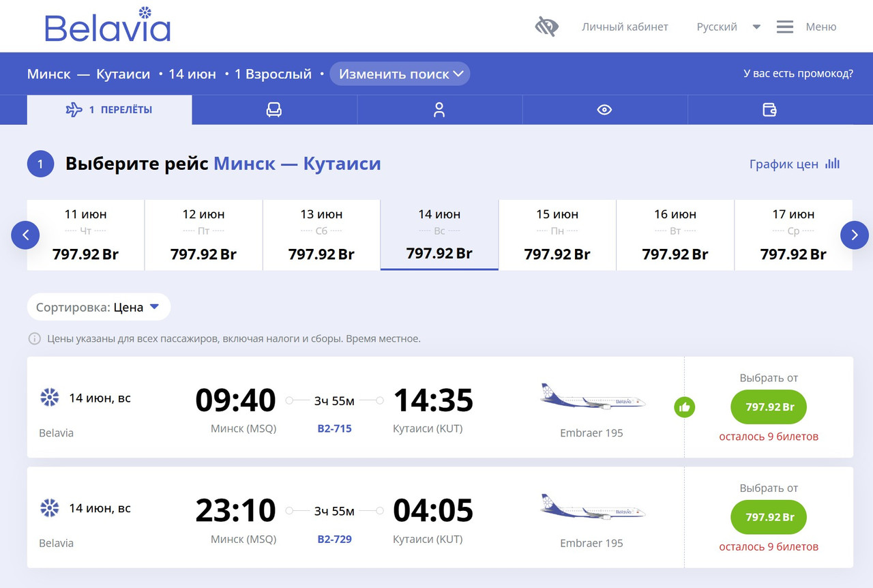Image resolution: width=873 pixels, height=588 pixels.
Task: Click the green thumbs-up recommended badge
Action: coord(685,407)
